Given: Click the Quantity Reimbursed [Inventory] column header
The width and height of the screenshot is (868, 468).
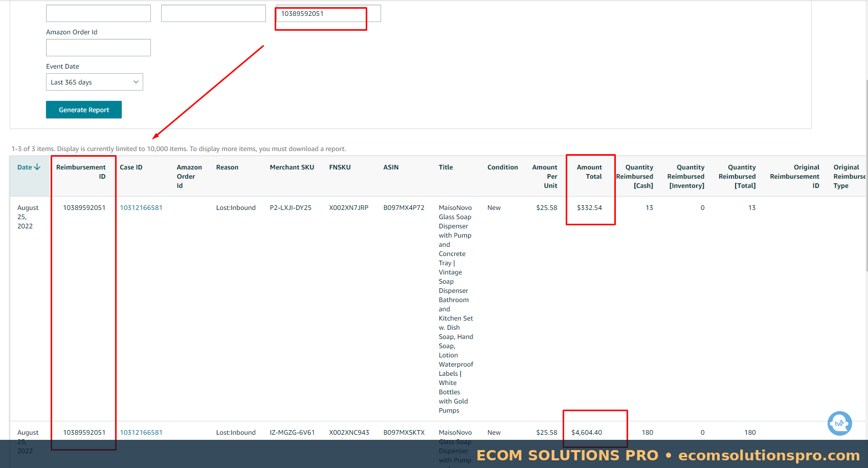Looking at the screenshot, I should click(x=686, y=176).
